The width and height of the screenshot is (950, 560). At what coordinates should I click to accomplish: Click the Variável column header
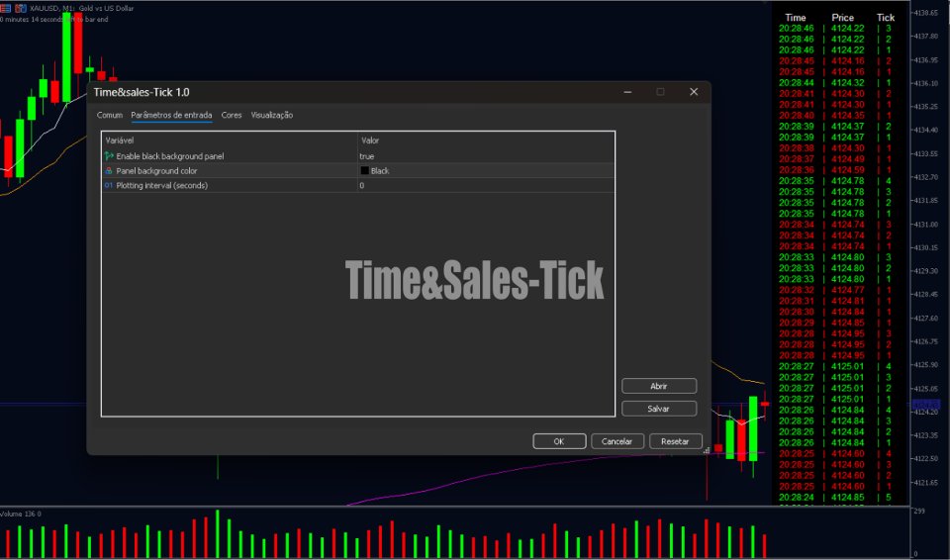[120, 140]
